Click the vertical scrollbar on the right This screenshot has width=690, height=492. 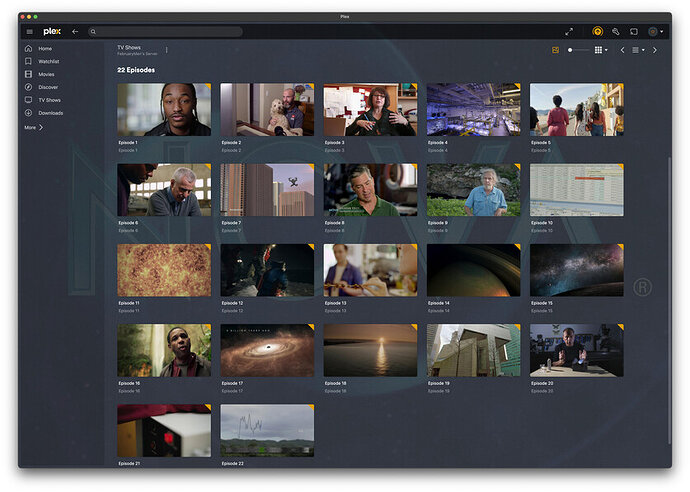click(x=669, y=300)
